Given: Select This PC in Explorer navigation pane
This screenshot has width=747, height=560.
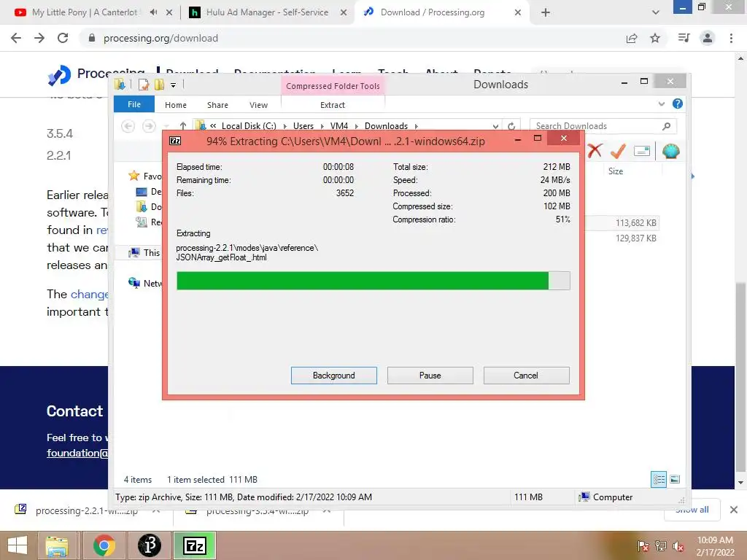Looking at the screenshot, I should [x=146, y=253].
